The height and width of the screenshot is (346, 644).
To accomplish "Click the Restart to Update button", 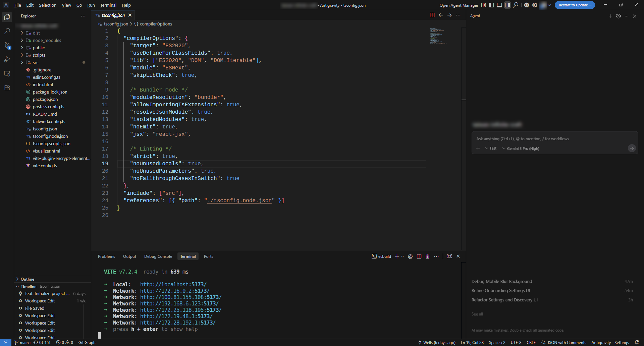I will pos(575,5).
